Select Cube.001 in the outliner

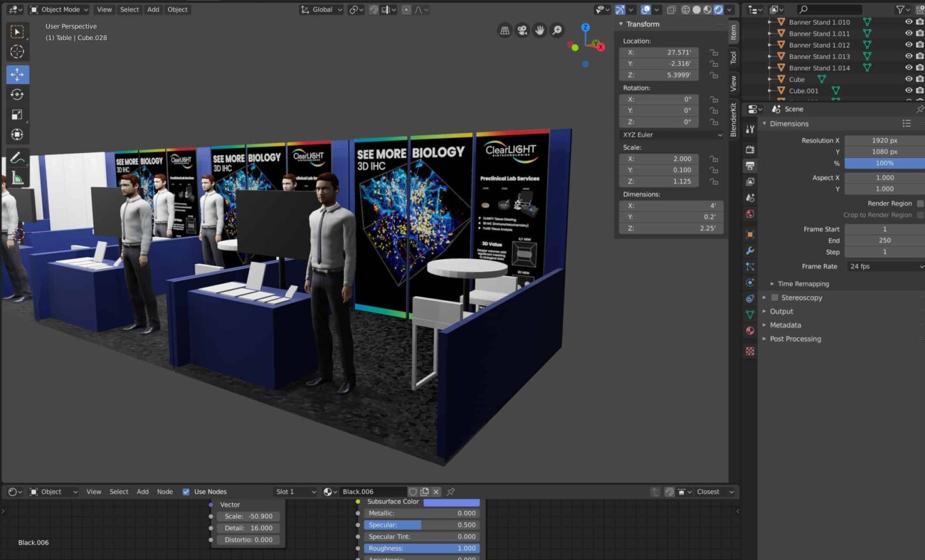(x=803, y=90)
